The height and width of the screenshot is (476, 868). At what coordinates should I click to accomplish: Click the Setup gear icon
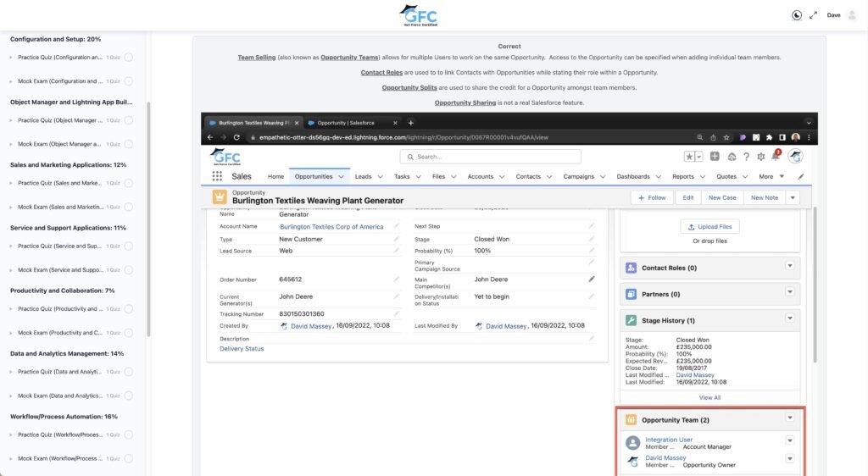pyautogui.click(x=761, y=157)
